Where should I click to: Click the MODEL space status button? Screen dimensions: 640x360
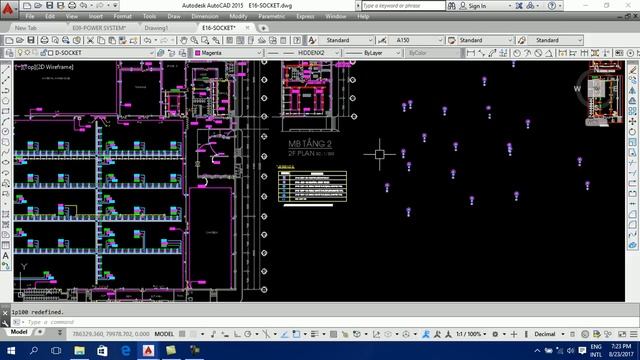tap(164, 334)
